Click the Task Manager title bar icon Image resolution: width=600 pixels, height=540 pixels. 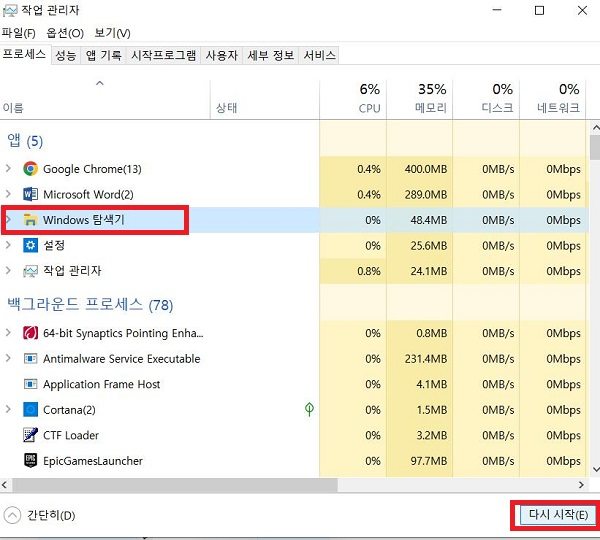point(10,11)
